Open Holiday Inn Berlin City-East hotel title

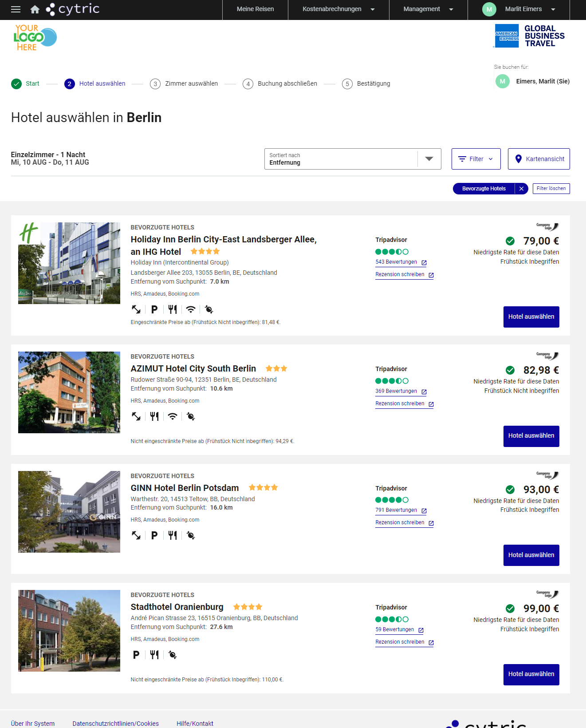coord(224,245)
